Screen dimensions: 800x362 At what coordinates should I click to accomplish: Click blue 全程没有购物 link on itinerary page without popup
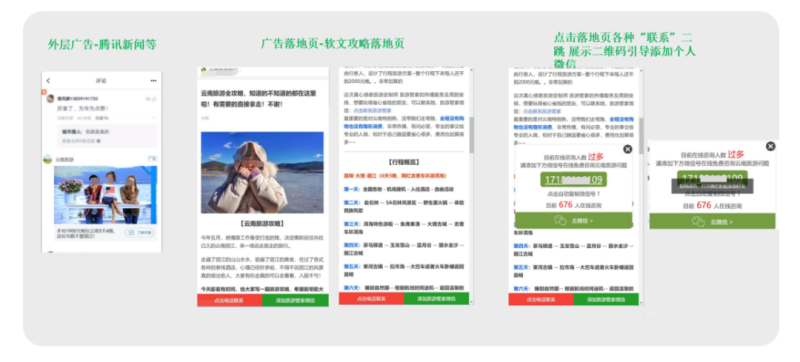pos(452,118)
